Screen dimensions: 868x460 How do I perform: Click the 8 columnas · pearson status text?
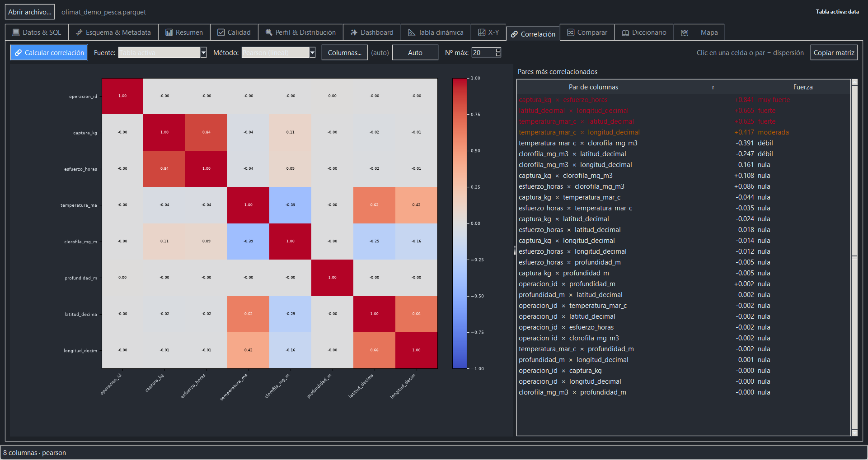coord(35,453)
